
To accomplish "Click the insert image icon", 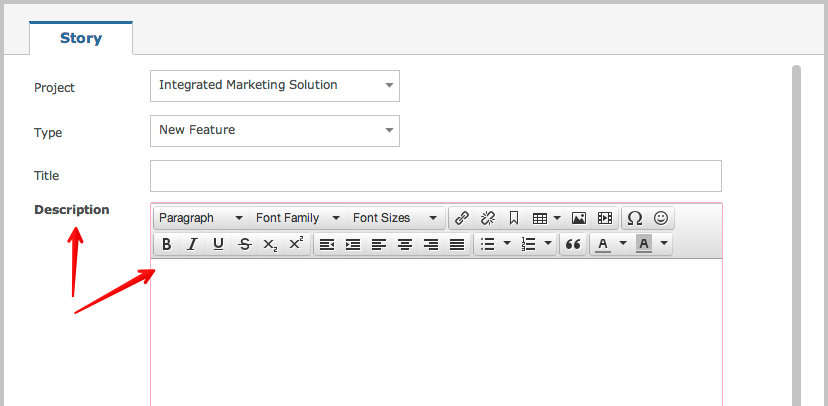I will tap(579, 218).
